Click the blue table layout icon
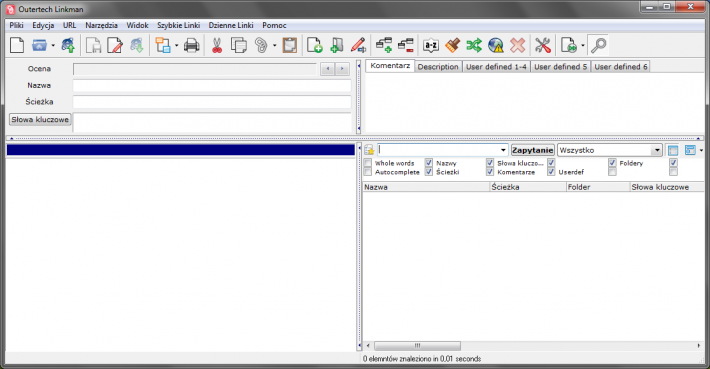 (x=673, y=150)
